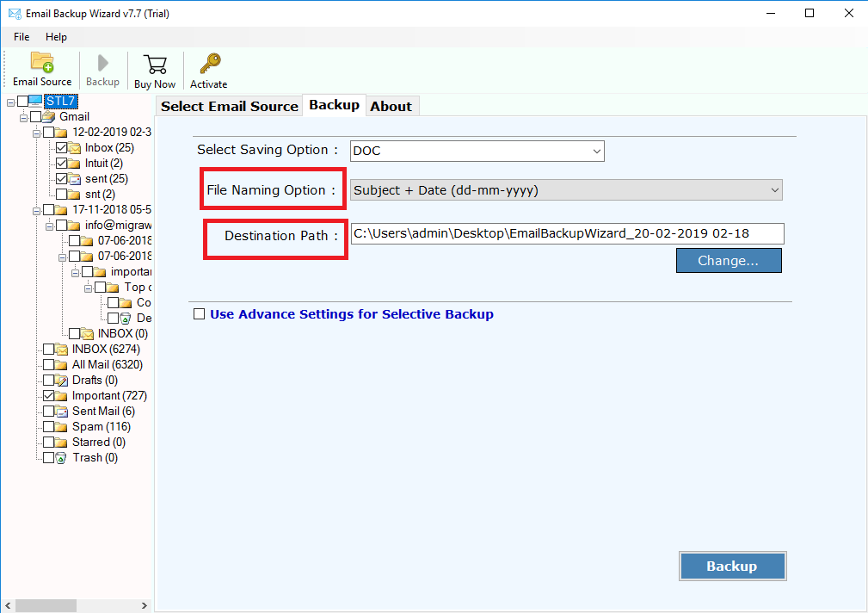
Task: Click the INBOX (6274) folder icon
Action: tap(61, 350)
